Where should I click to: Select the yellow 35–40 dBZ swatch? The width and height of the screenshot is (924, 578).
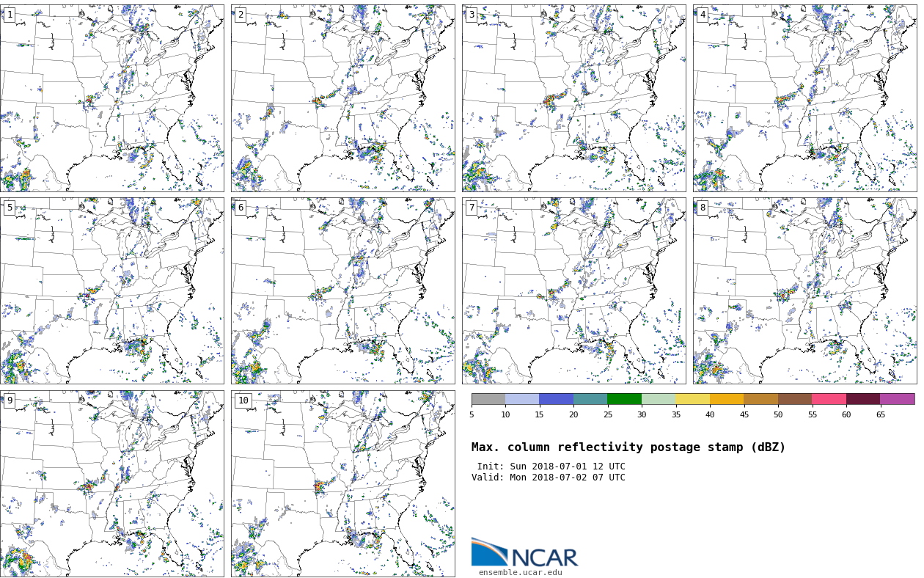click(692, 400)
